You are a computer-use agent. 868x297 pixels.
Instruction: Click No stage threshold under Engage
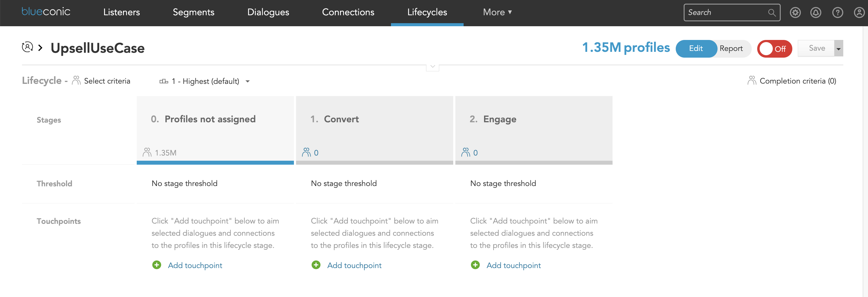point(503,184)
